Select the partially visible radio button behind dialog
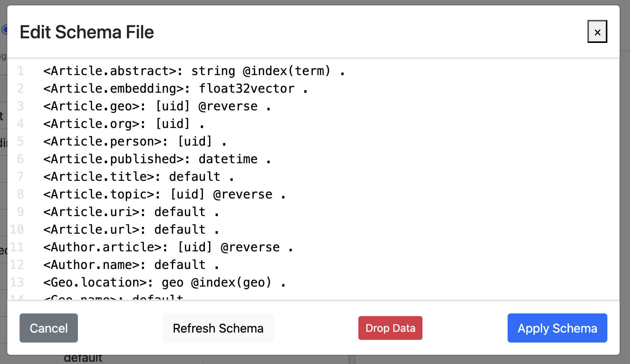Screen dimensions: 630x364 click(5, 29)
